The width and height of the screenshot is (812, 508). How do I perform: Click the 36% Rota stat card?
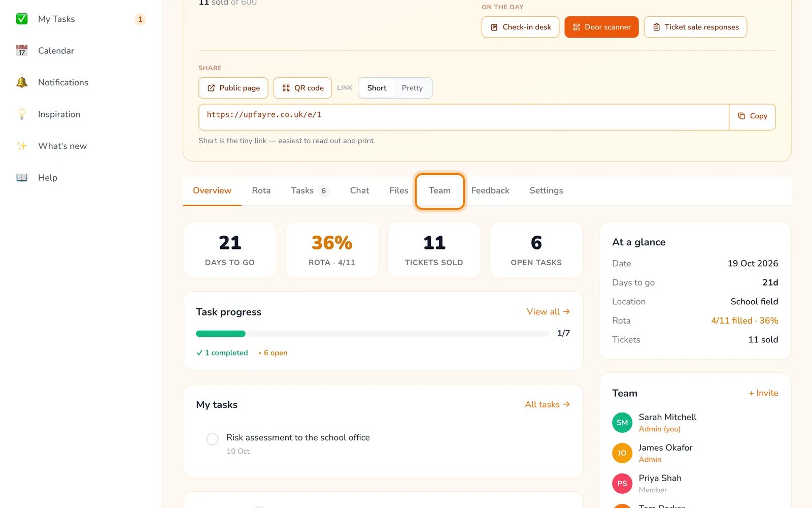click(332, 250)
